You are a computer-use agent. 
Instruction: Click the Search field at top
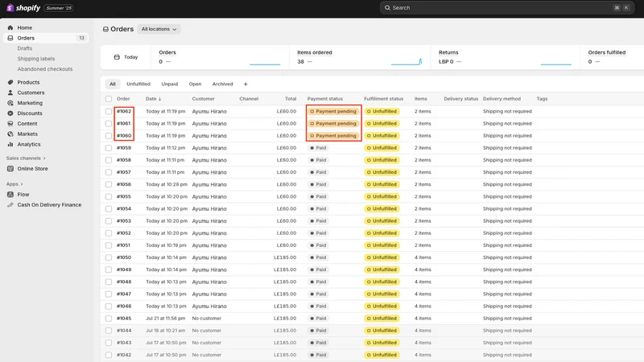pos(506,8)
